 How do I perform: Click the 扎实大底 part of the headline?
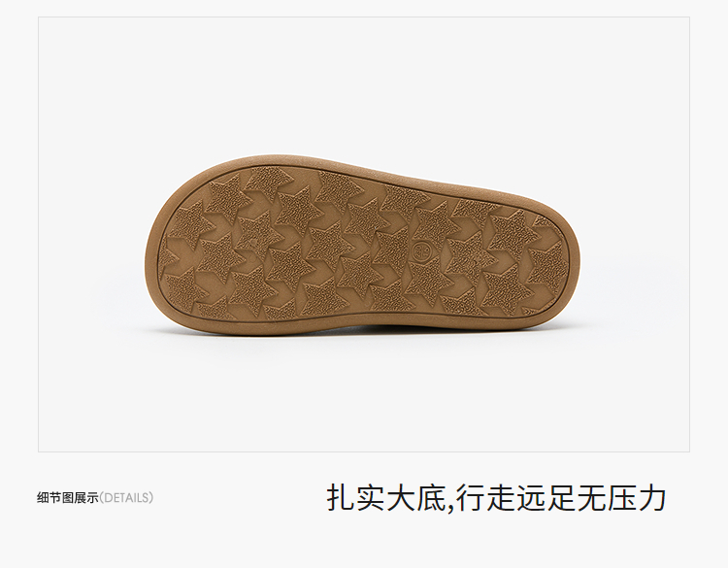(x=385, y=498)
